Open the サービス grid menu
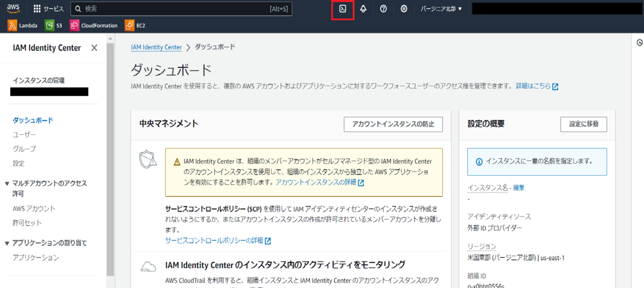The width and height of the screenshot is (644, 288). pyautogui.click(x=48, y=9)
